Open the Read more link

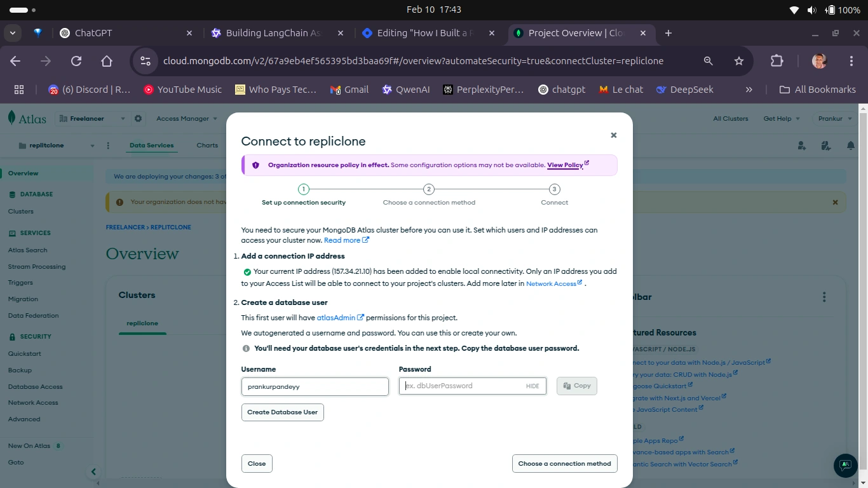point(346,240)
